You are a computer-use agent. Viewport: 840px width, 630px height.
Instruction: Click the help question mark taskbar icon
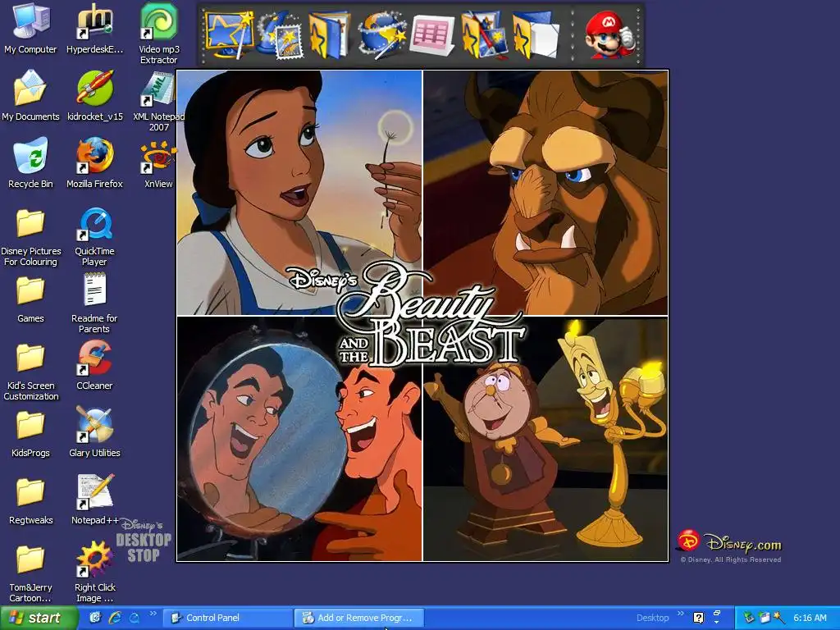coord(699,618)
